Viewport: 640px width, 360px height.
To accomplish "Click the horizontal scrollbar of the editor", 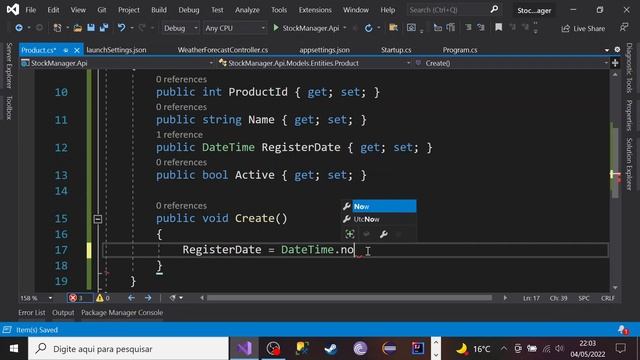I will point(349,298).
